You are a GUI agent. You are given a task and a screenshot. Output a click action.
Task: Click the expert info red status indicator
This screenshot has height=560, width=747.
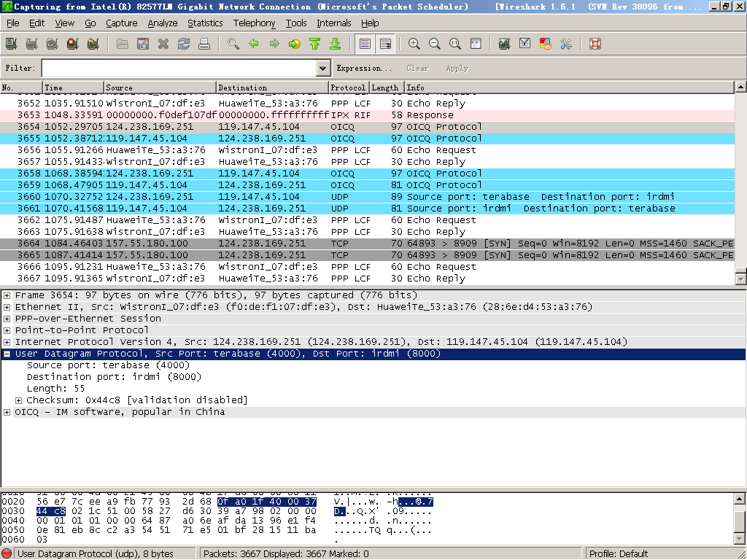7,554
